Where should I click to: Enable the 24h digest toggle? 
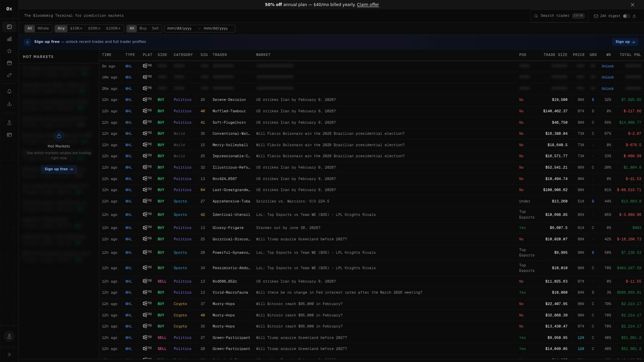coord(626,16)
